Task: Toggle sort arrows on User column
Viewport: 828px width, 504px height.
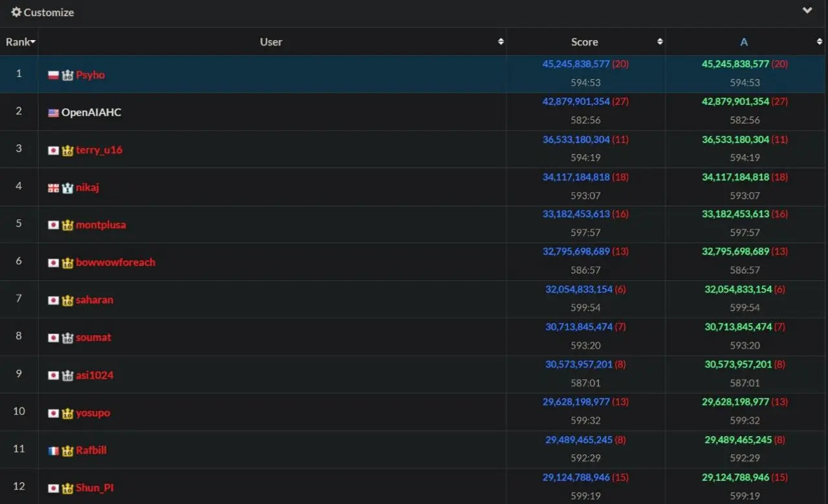Action: click(500, 41)
